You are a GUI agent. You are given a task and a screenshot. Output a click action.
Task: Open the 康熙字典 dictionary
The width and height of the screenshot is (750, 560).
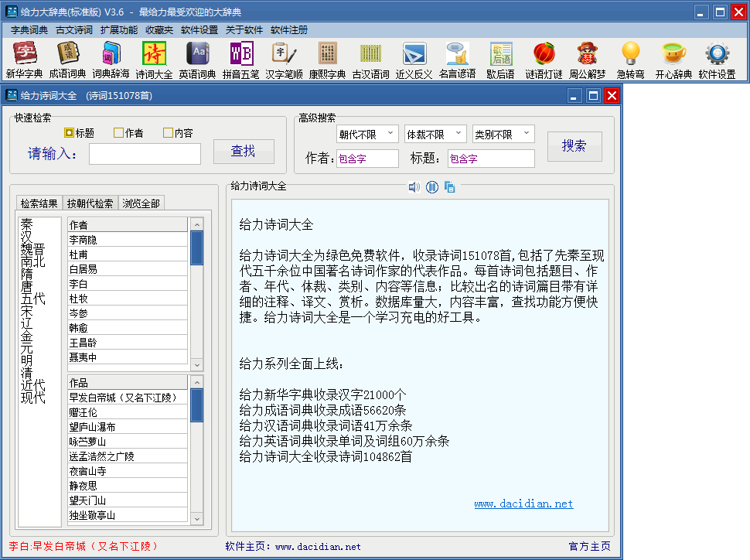[327, 60]
